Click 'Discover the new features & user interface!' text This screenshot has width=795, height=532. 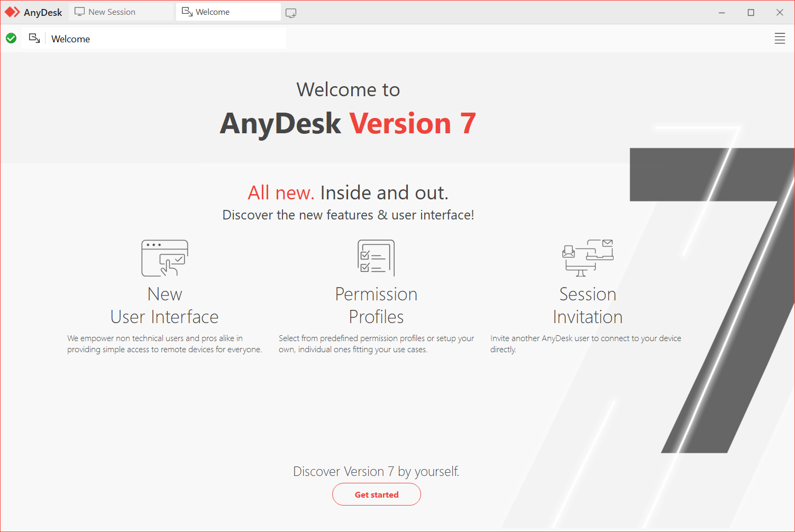348,215
